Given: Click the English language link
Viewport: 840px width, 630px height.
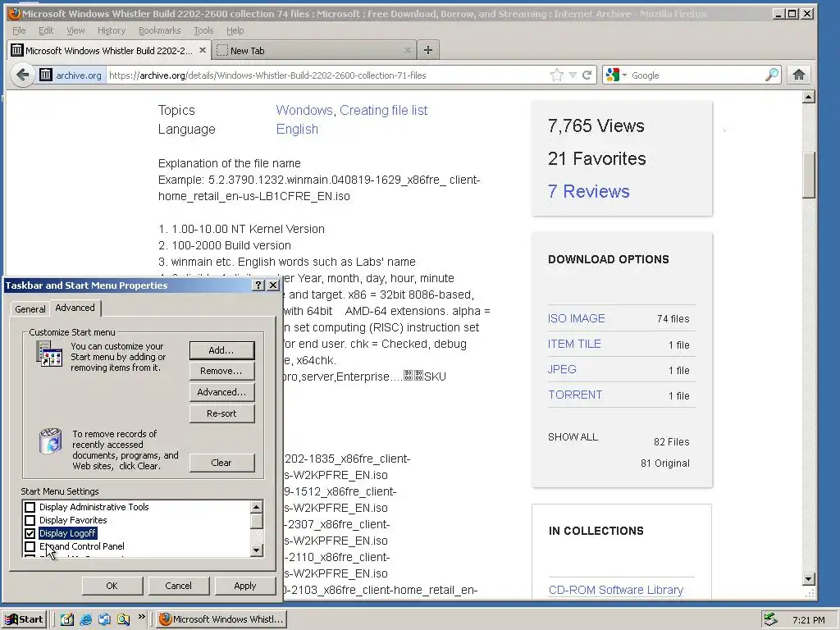Looking at the screenshot, I should tap(297, 129).
